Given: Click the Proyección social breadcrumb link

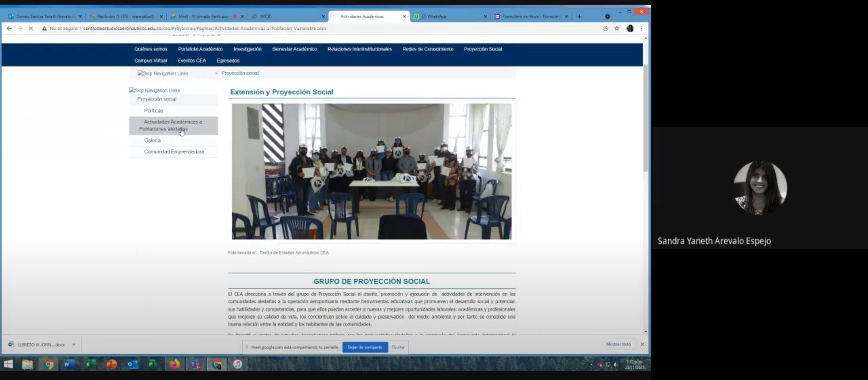Looking at the screenshot, I should (x=240, y=73).
